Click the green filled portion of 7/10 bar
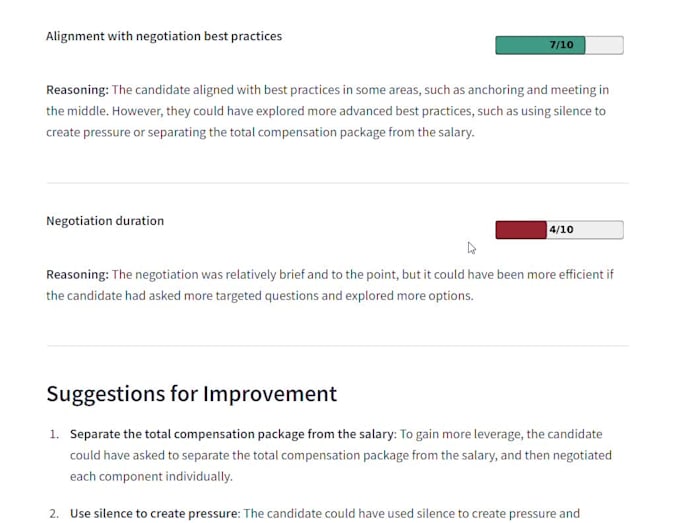 click(540, 45)
